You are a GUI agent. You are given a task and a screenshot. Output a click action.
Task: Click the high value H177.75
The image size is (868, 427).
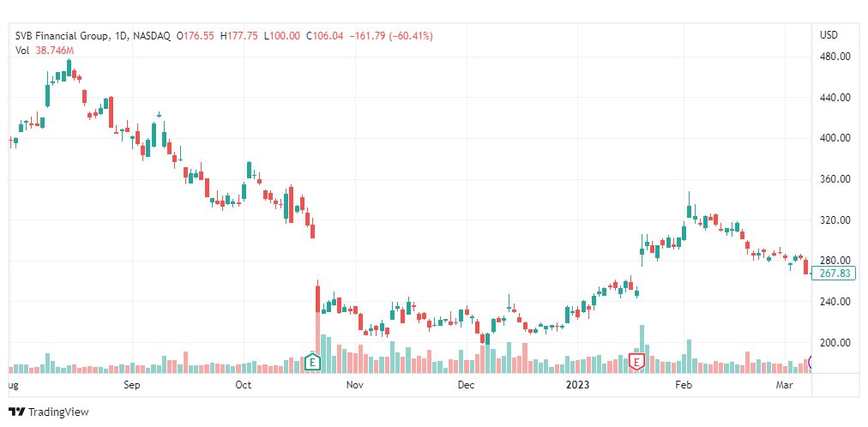click(x=238, y=36)
